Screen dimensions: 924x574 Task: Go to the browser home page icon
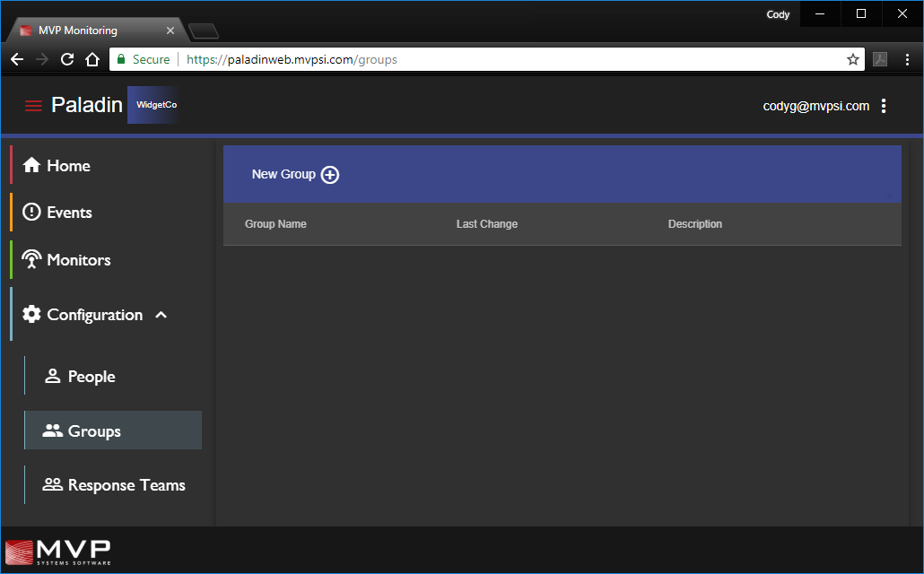click(x=92, y=59)
